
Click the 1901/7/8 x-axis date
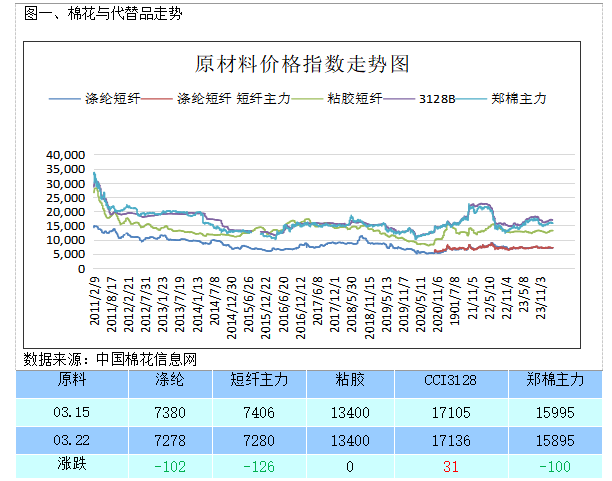click(455, 301)
